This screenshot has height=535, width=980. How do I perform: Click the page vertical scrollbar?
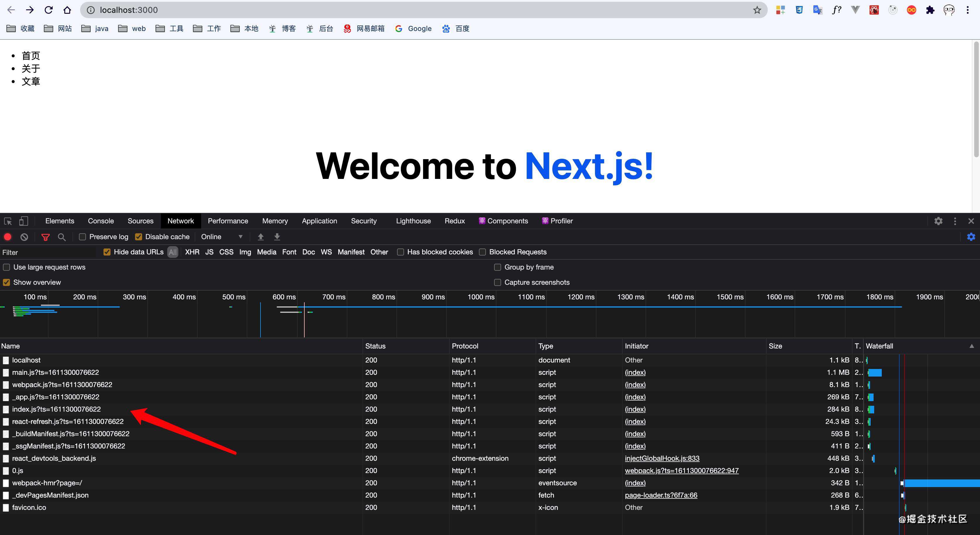(976, 99)
